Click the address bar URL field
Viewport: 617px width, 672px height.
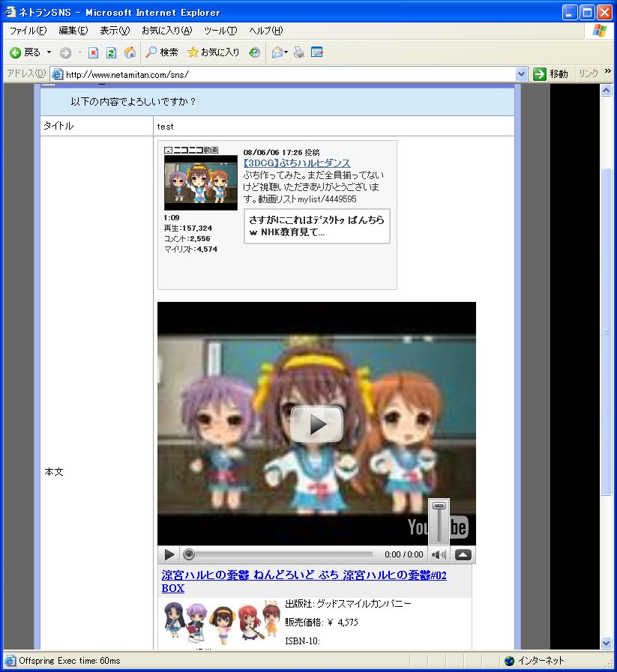point(283,75)
